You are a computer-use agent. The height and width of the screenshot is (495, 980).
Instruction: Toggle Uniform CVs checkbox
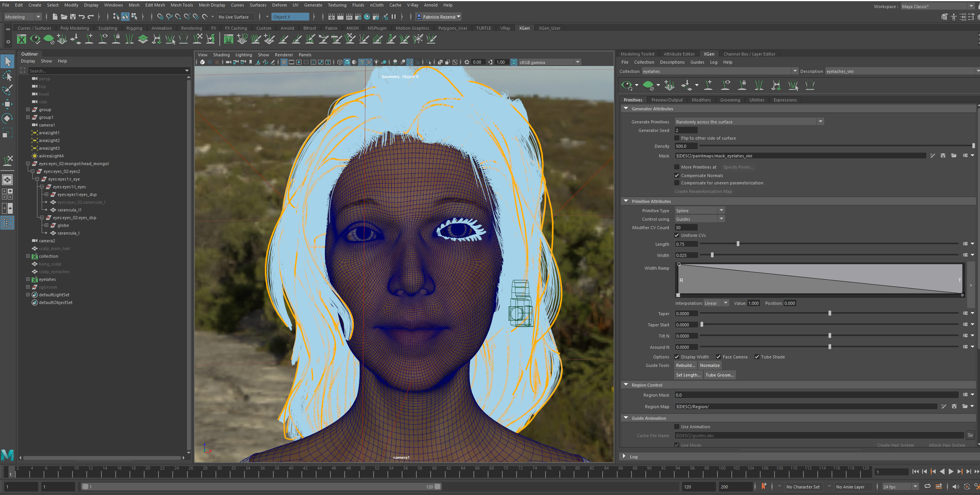[x=677, y=235]
